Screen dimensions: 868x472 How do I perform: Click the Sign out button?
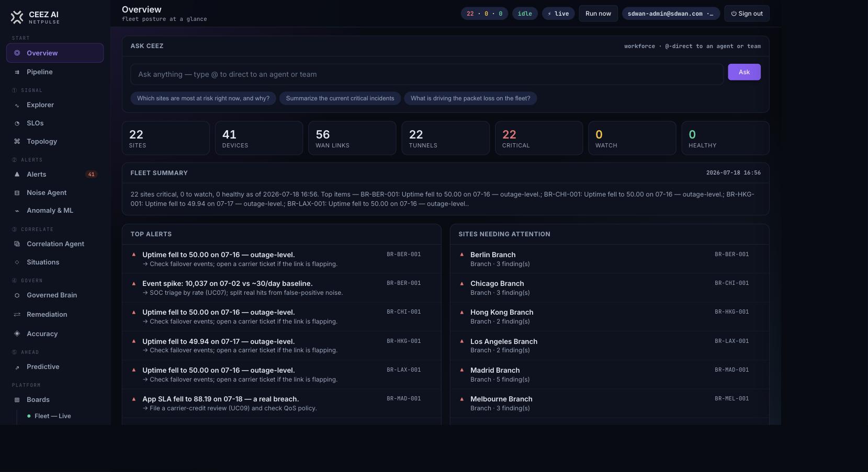tap(747, 14)
